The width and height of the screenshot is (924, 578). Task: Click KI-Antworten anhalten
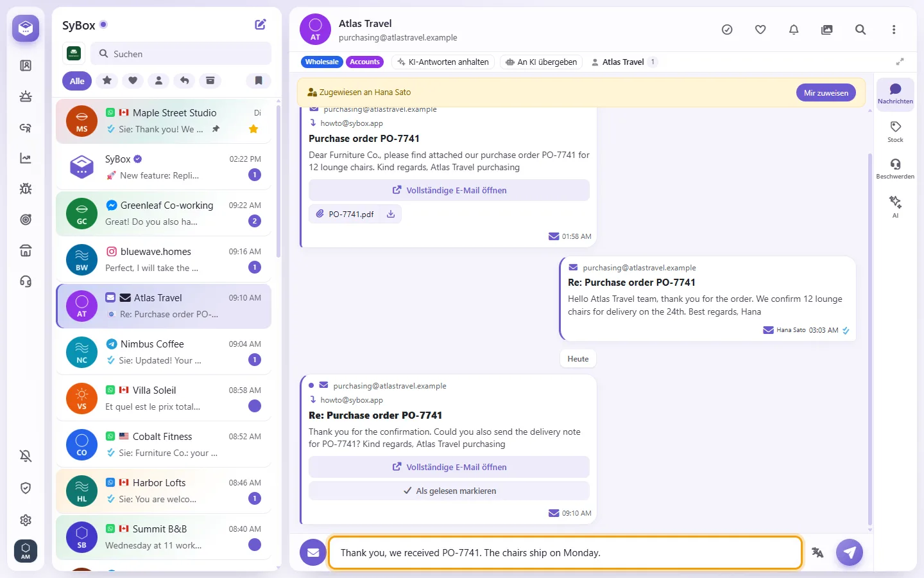click(x=443, y=62)
